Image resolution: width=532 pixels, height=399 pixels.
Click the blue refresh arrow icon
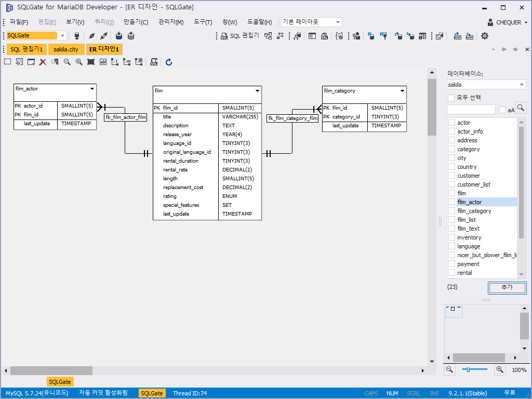coord(169,62)
